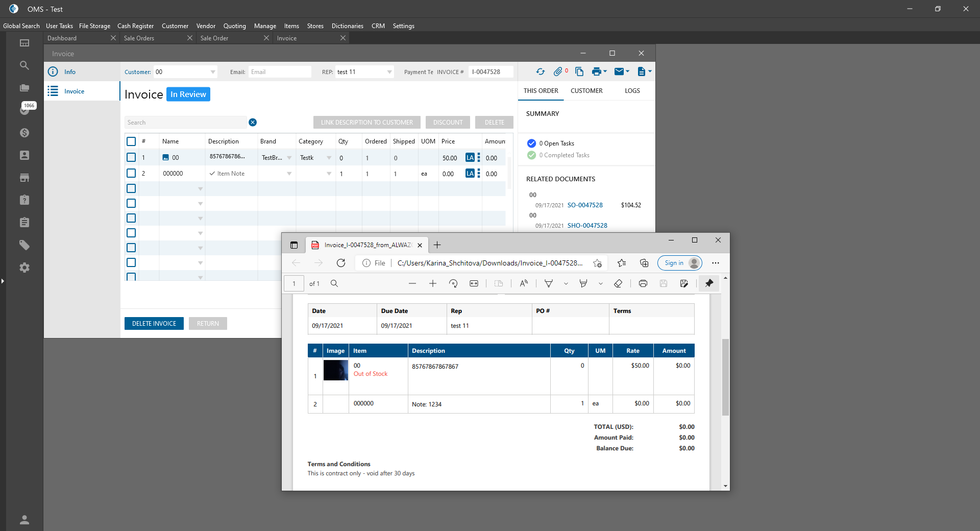Click the refresh icon in invoice toolbar
The width and height of the screenshot is (980, 531).
coord(541,72)
